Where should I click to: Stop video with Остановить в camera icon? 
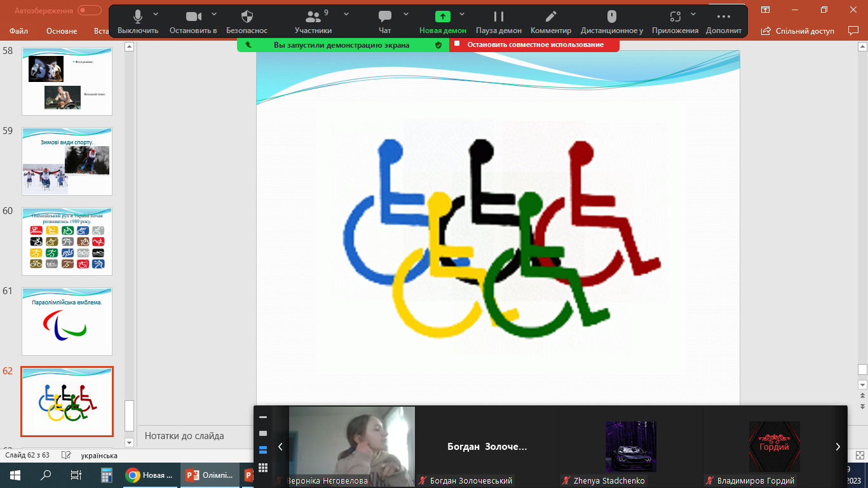(193, 22)
